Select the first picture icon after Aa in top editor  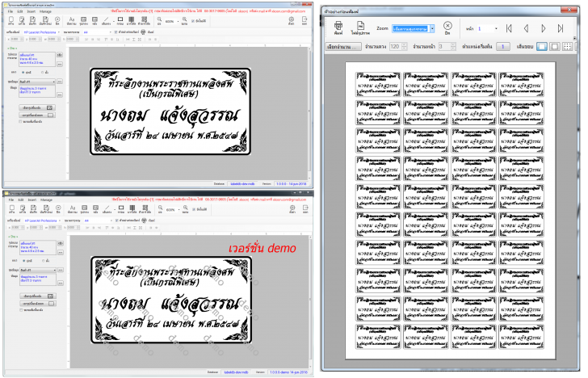pos(84,20)
